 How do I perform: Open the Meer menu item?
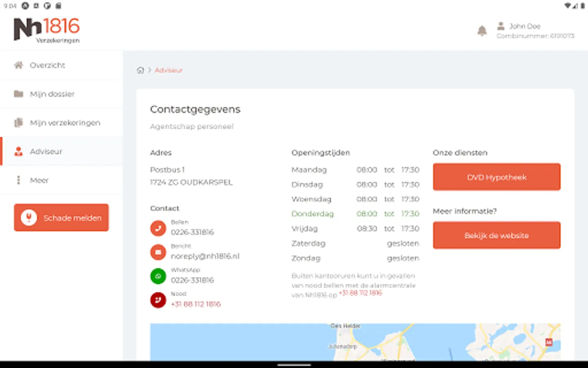pyautogui.click(x=61, y=180)
